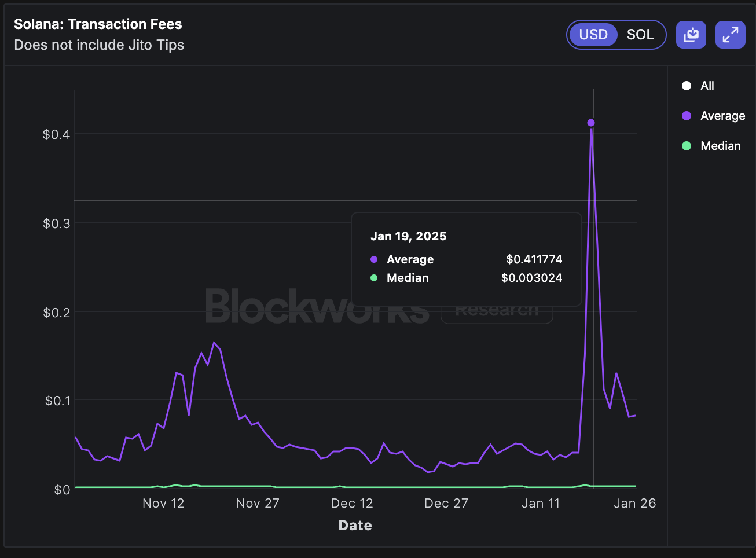Click the purple dot in the tooltip
This screenshot has height=558, width=756.
point(374,259)
